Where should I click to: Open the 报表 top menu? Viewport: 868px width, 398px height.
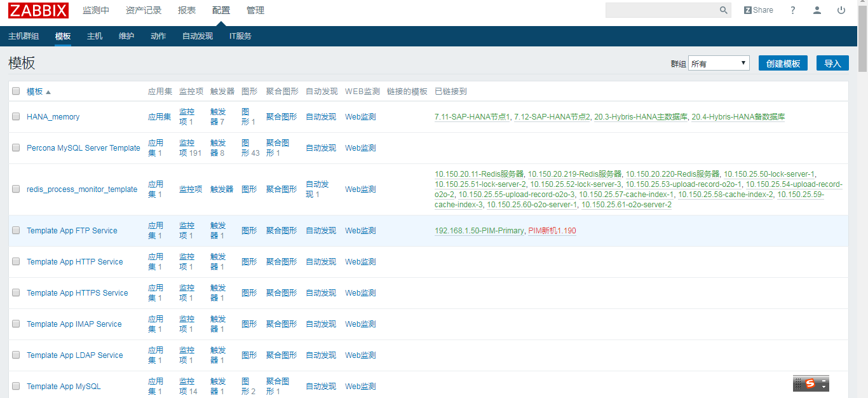(x=187, y=10)
